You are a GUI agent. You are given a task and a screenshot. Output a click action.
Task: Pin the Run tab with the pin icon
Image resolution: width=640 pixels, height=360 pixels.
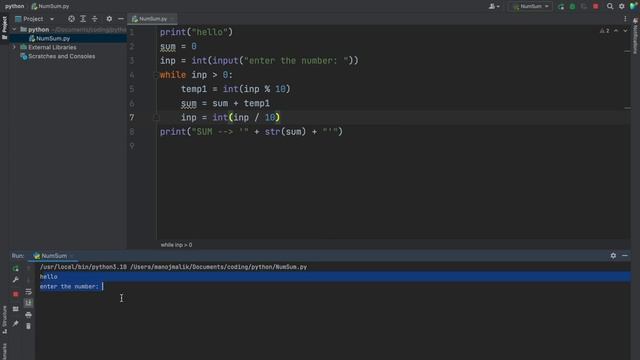coord(16,324)
